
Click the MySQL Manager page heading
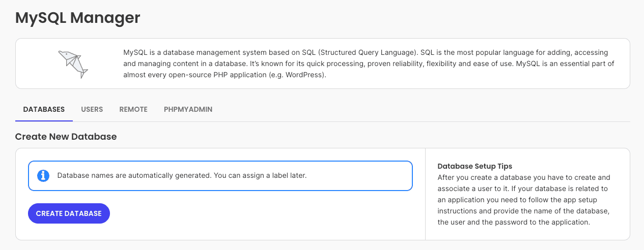pos(77,18)
